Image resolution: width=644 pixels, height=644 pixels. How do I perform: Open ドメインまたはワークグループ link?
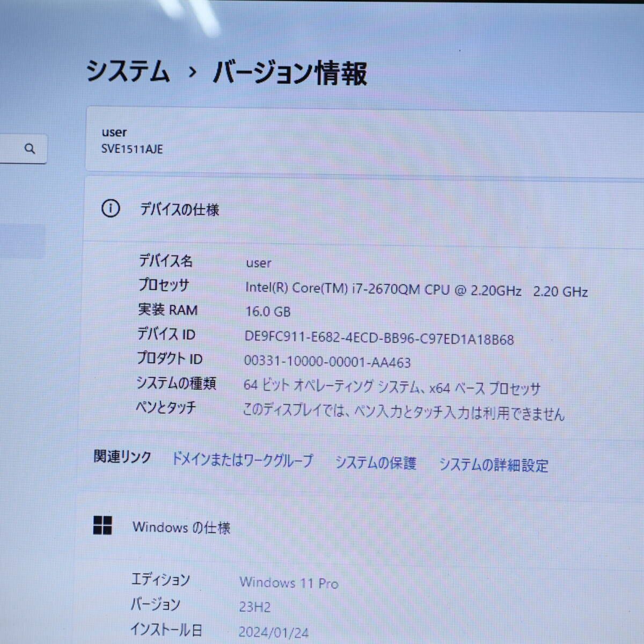click(x=241, y=460)
